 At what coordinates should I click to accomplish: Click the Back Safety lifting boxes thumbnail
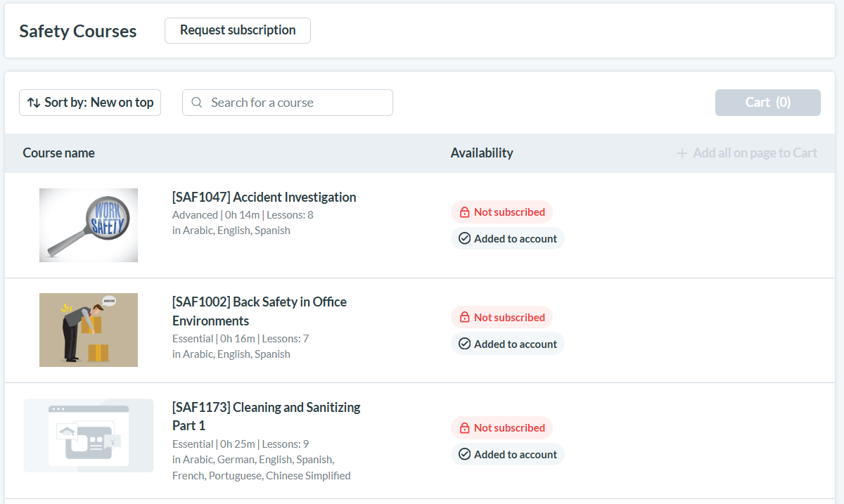89,330
